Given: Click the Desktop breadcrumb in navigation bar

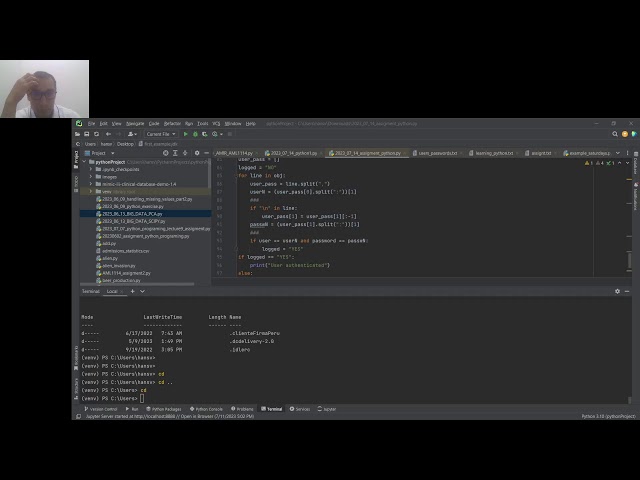Looking at the screenshot, I should pos(125,144).
